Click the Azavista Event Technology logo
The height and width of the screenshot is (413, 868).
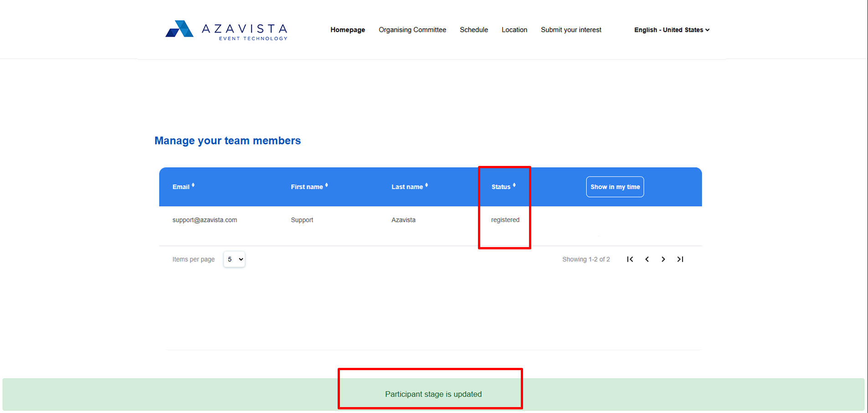tap(226, 30)
